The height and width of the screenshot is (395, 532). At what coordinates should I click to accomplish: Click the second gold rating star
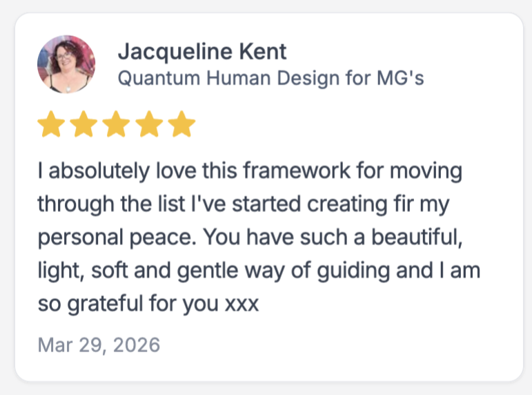click(83, 125)
